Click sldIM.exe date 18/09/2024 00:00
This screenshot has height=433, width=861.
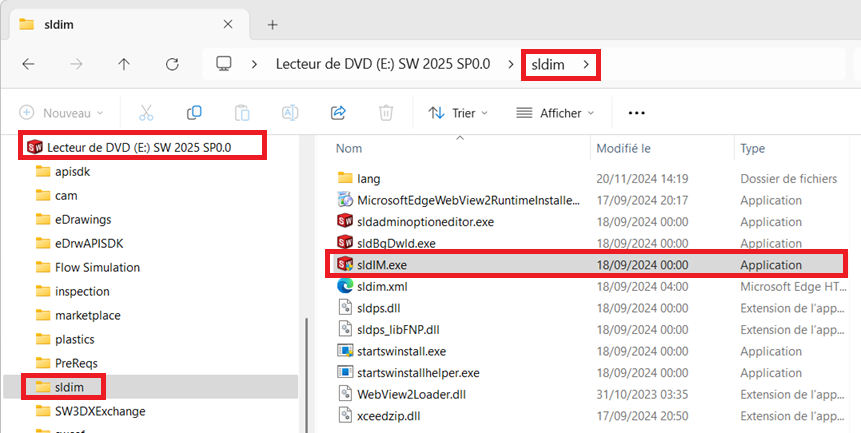(x=642, y=265)
